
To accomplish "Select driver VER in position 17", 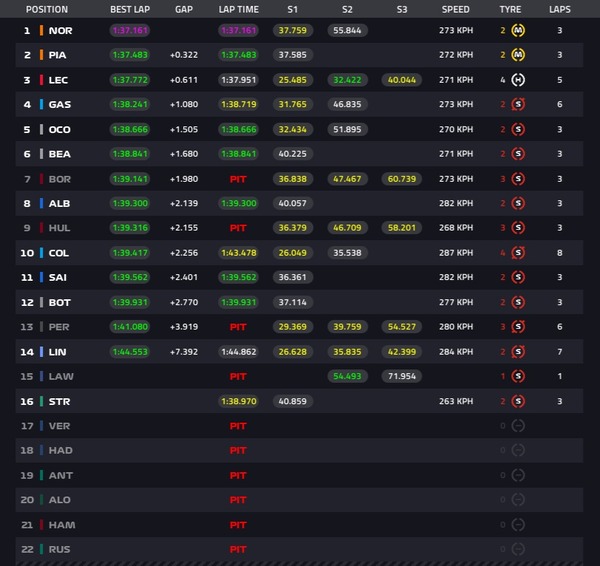I will click(59, 426).
